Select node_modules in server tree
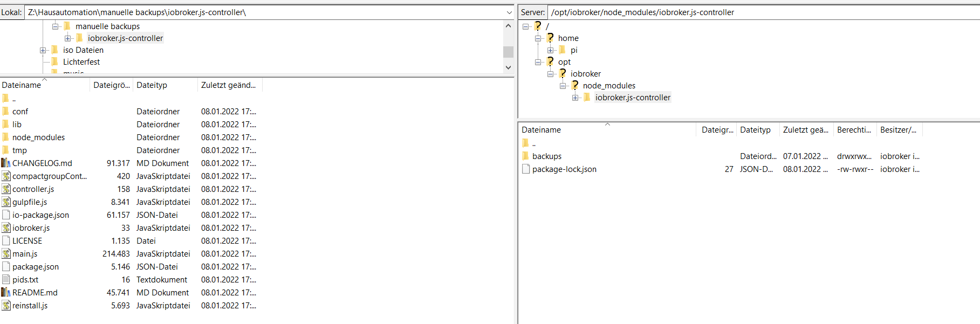The image size is (980, 324). 609,85
